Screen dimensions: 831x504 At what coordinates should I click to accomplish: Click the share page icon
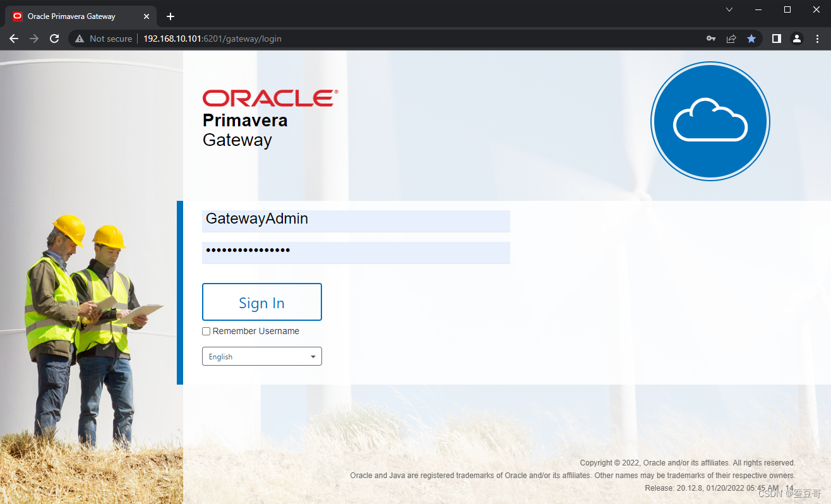731,39
